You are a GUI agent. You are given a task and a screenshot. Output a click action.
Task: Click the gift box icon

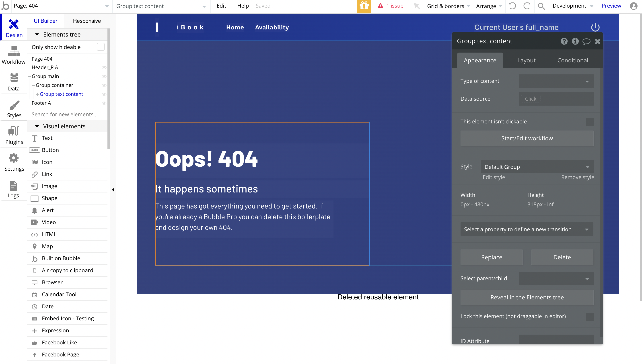tap(364, 6)
